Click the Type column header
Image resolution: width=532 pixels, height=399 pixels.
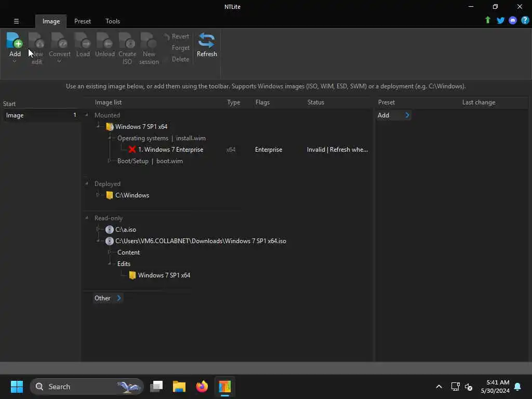pos(233,102)
